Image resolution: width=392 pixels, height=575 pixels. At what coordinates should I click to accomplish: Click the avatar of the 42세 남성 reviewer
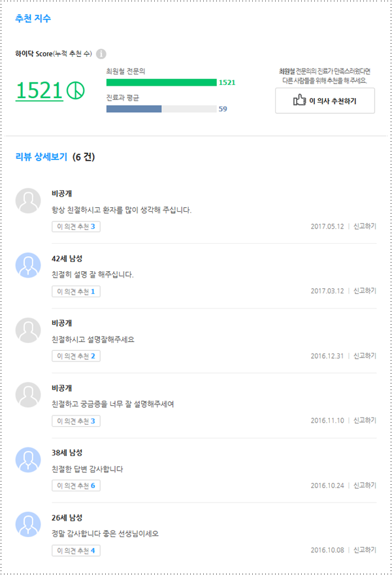(28, 265)
